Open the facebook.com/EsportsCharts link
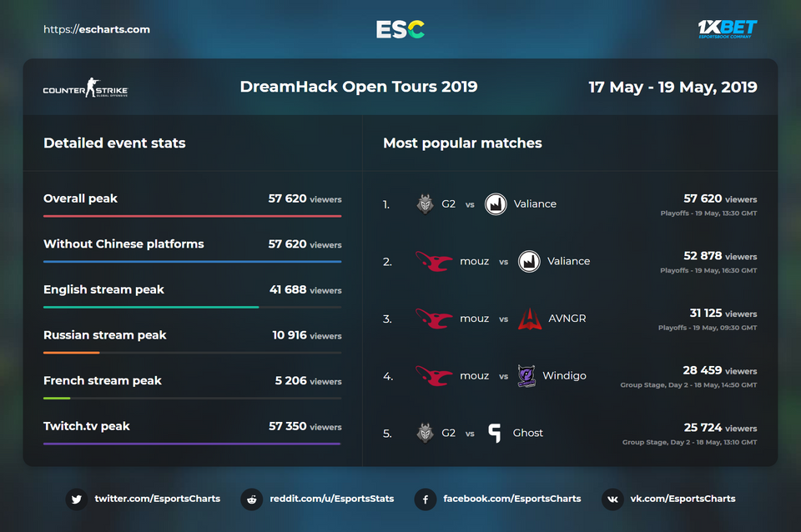The height and width of the screenshot is (532, 801). click(x=511, y=499)
